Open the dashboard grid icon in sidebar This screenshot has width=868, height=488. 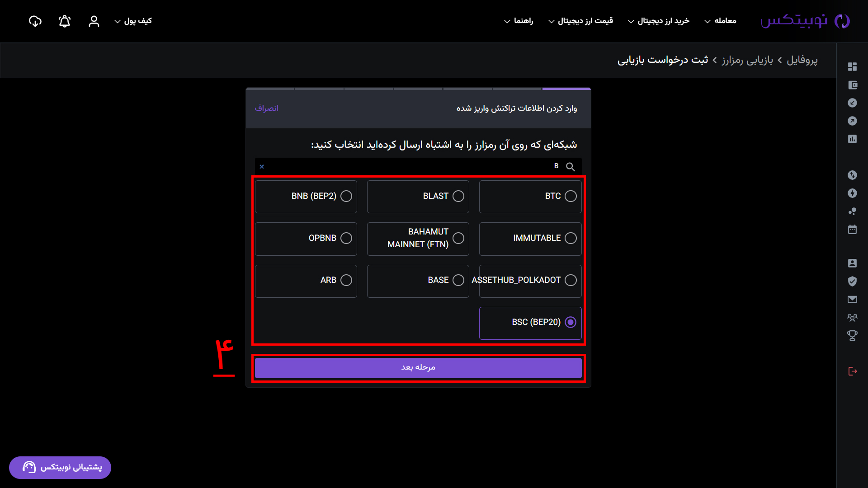pos(852,66)
